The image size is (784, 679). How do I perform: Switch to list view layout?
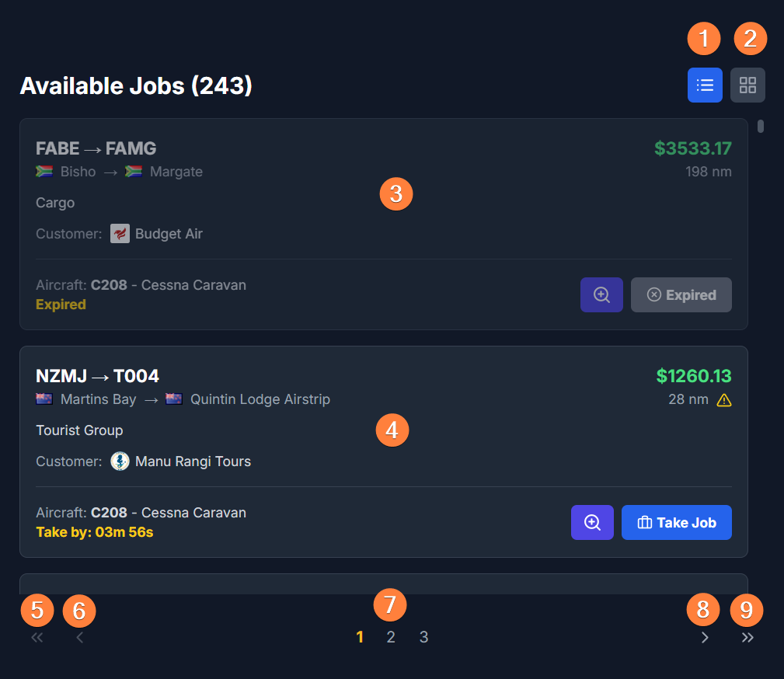pos(705,85)
